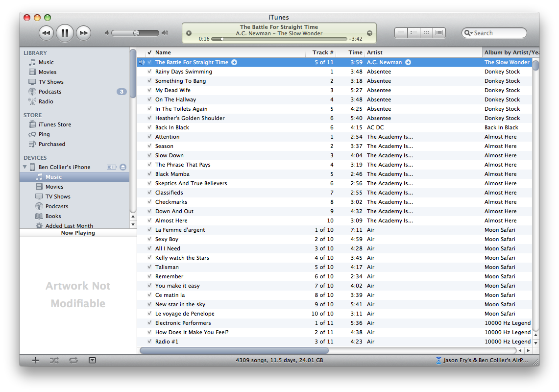Click the iPhone battery status icon
559x392 pixels.
click(x=112, y=167)
